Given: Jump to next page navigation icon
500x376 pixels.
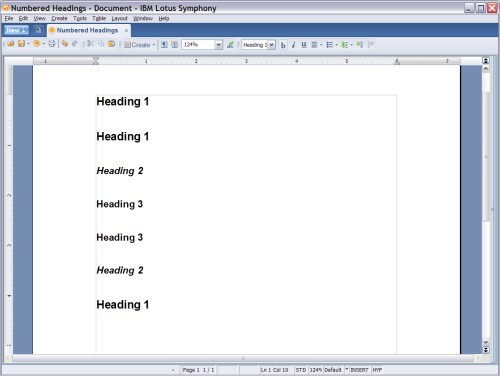Looking at the screenshot, I should [x=486, y=350].
